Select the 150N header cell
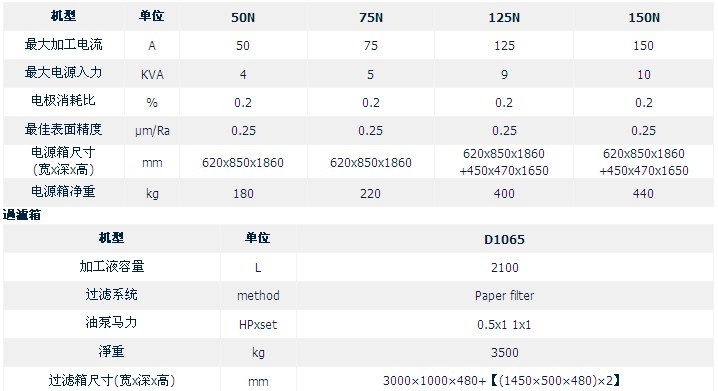 pos(644,17)
